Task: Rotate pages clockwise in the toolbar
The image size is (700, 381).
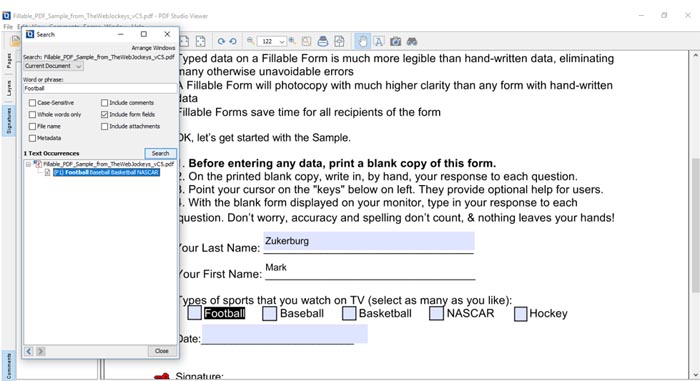Action: pyautogui.click(x=221, y=41)
